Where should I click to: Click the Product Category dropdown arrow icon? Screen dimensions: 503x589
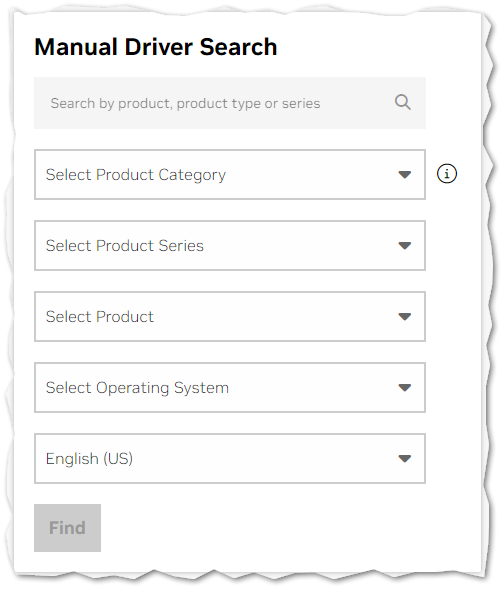coord(405,175)
